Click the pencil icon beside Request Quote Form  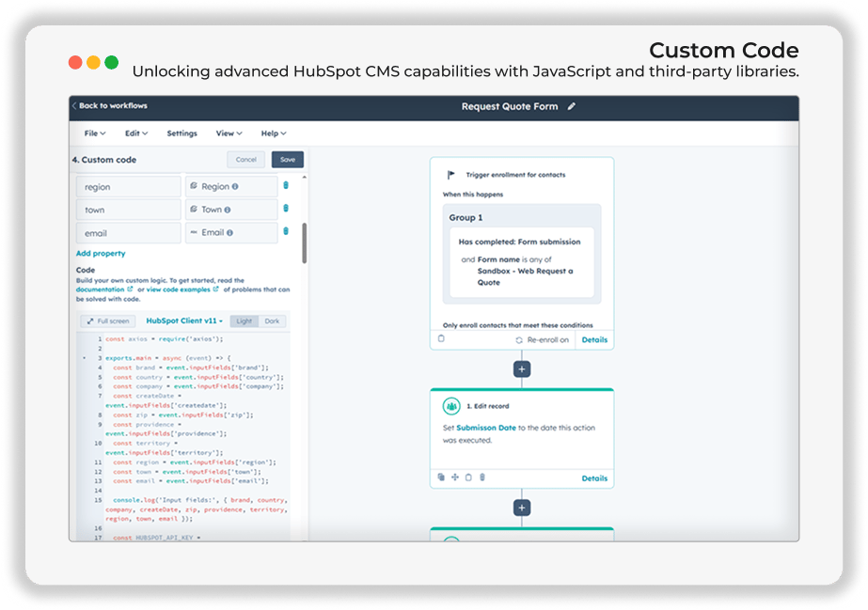tap(571, 106)
